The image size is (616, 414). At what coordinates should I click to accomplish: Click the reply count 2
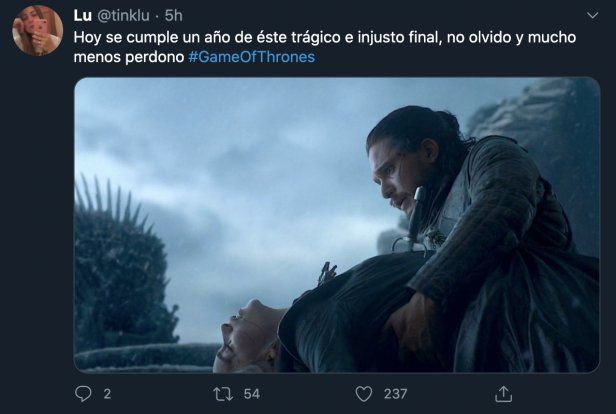click(107, 394)
